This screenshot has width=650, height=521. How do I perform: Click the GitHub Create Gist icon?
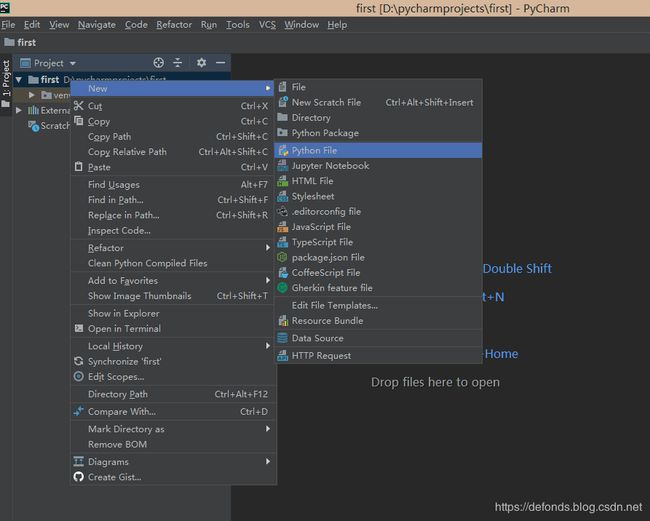78,477
